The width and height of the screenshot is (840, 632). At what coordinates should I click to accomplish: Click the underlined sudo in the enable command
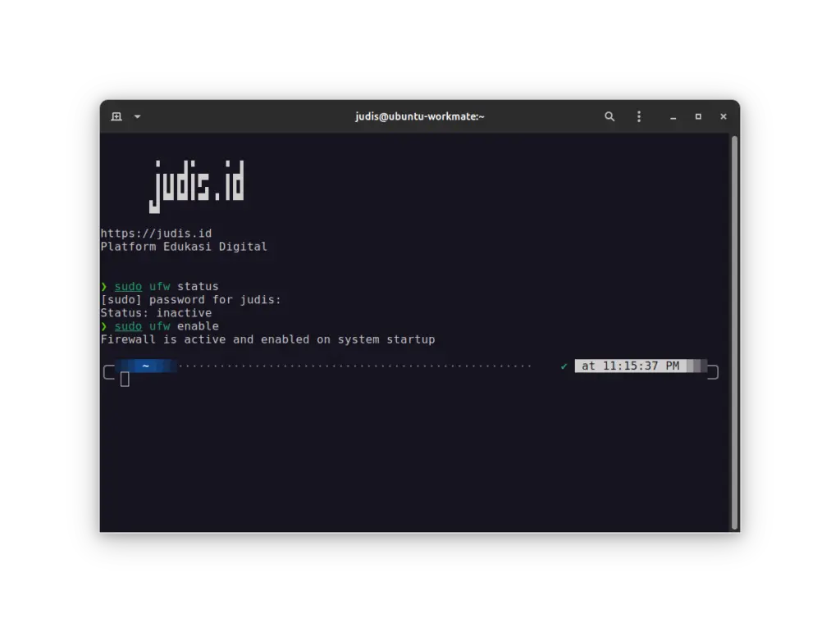click(x=128, y=325)
